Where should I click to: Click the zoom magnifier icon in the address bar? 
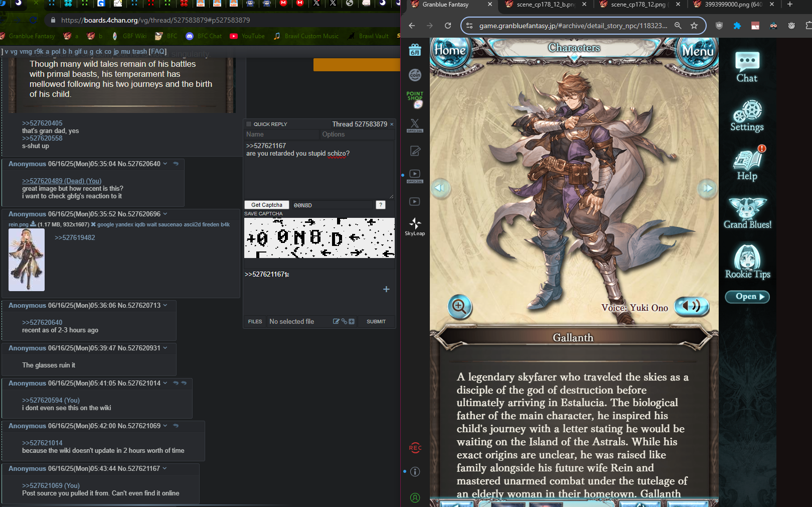[678, 26]
